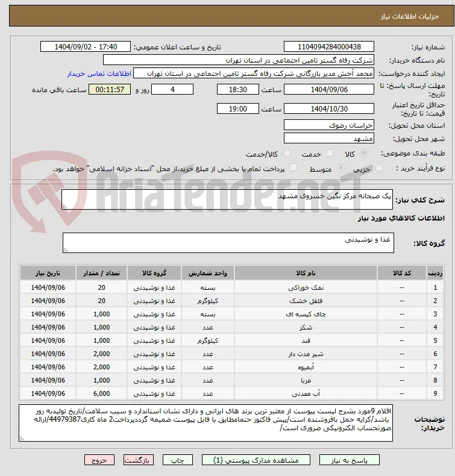Image resolution: width=455 pixels, height=476 pixels.
Task: Click the کد کالا column header
Action: pos(402,273)
